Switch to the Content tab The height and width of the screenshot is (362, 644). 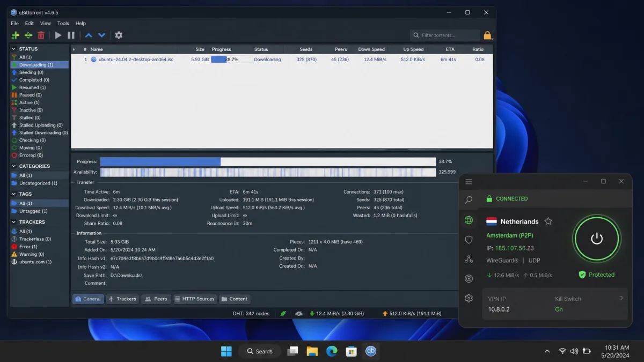point(235,299)
